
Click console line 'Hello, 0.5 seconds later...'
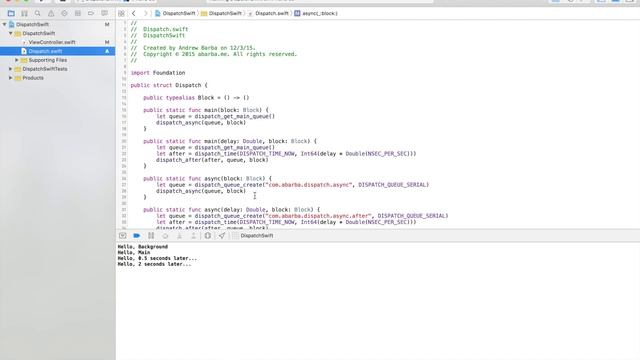click(157, 258)
